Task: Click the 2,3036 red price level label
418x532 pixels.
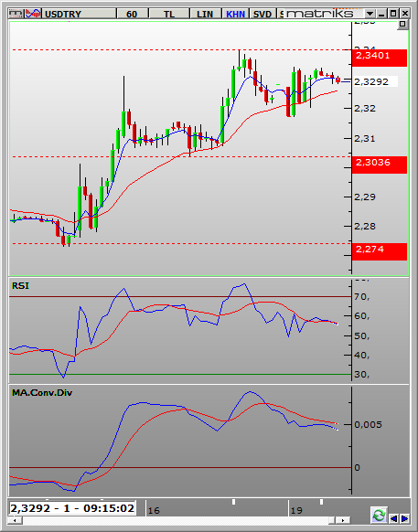Action: tap(380, 165)
